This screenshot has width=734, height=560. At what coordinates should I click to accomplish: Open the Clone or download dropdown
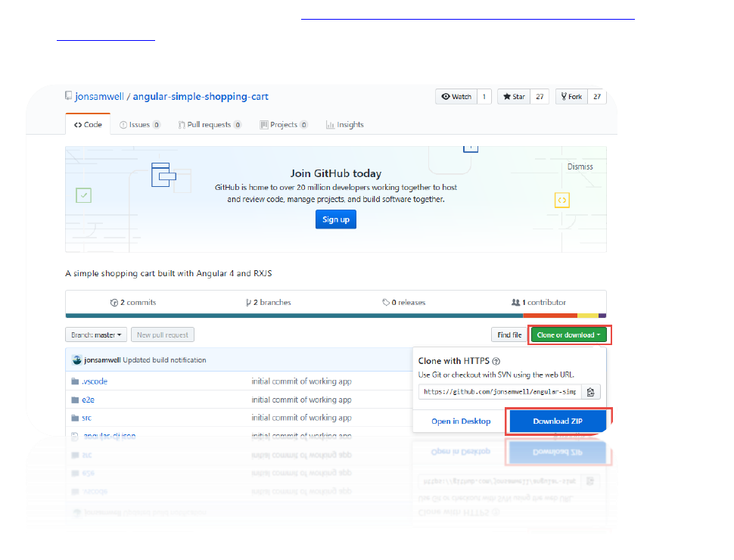tap(569, 334)
